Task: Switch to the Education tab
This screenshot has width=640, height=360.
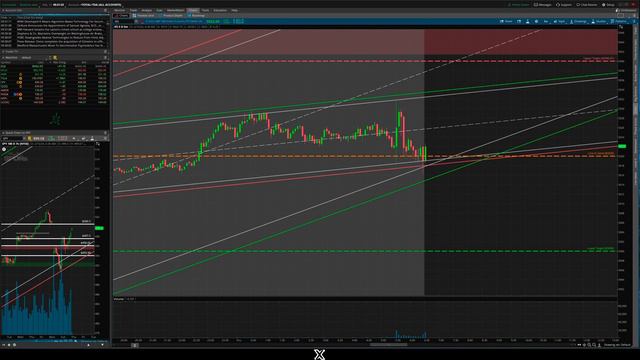Action: point(220,10)
